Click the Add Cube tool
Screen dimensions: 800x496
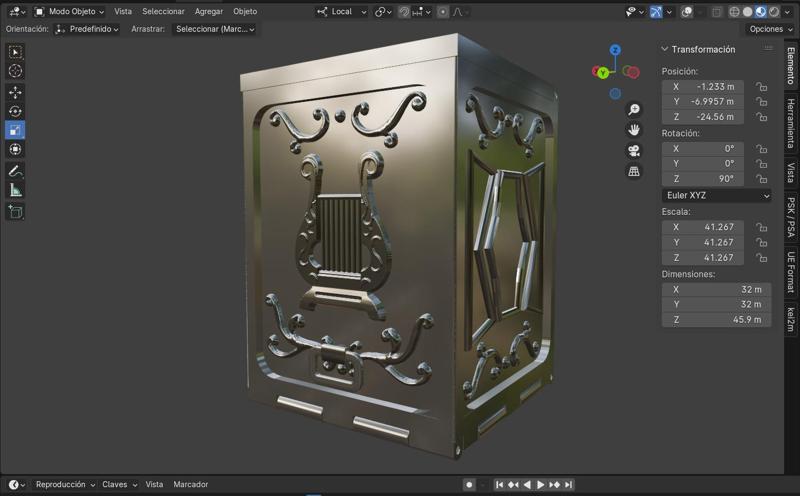15,211
